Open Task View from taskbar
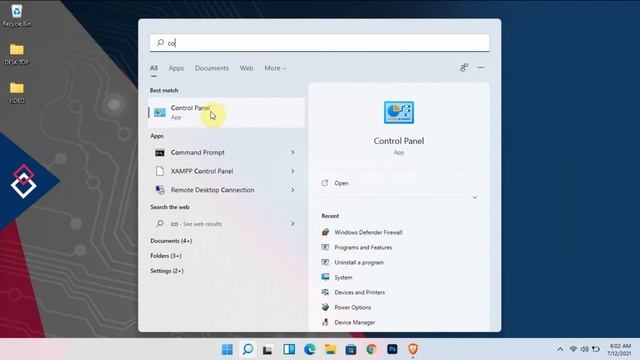This screenshot has width=640, height=360. (268, 350)
